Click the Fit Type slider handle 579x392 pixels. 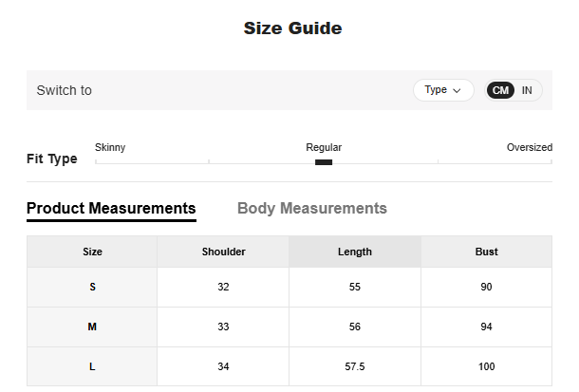324,162
